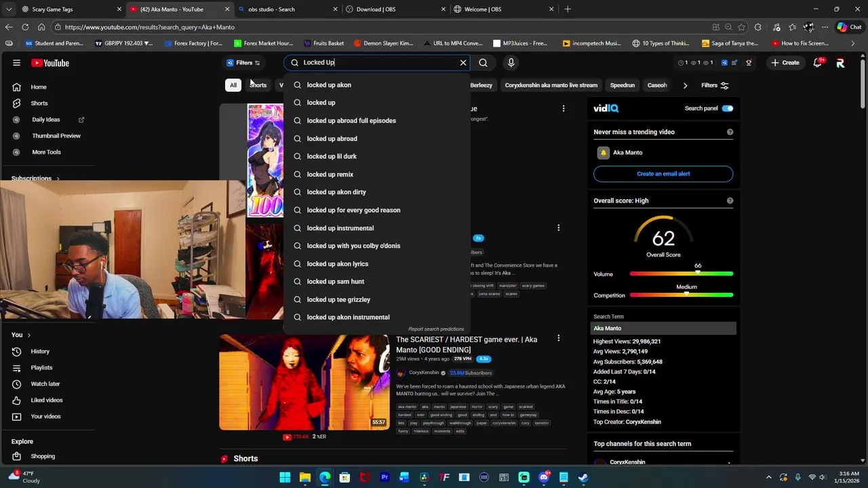868x488 pixels.
Task: Choose suggestion 'locked up sam hunt'
Action: 376,281
